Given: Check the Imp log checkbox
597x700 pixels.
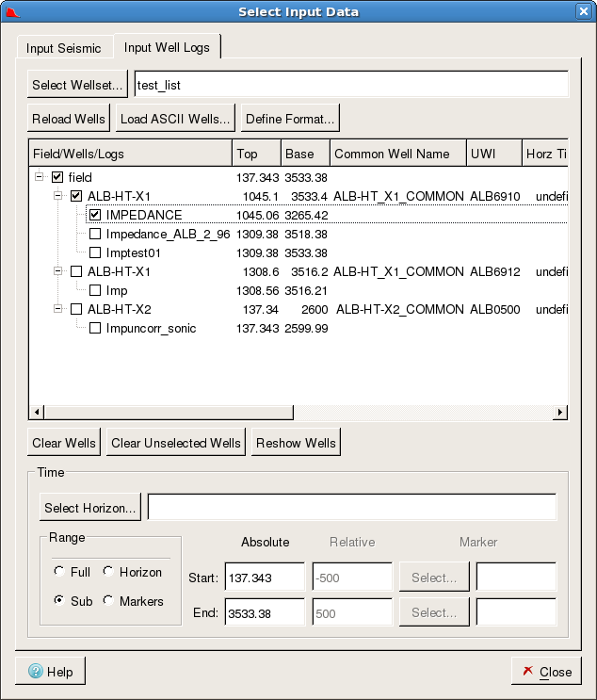Looking at the screenshot, I should 95,290.
